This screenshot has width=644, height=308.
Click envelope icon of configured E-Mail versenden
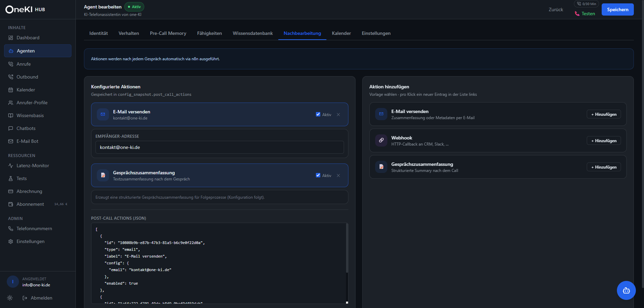[x=103, y=114]
